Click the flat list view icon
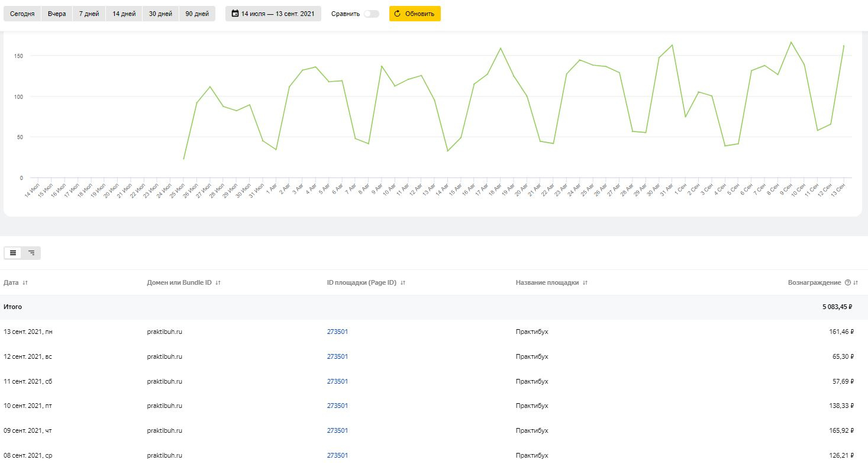This screenshot has width=868, height=463. [13, 253]
